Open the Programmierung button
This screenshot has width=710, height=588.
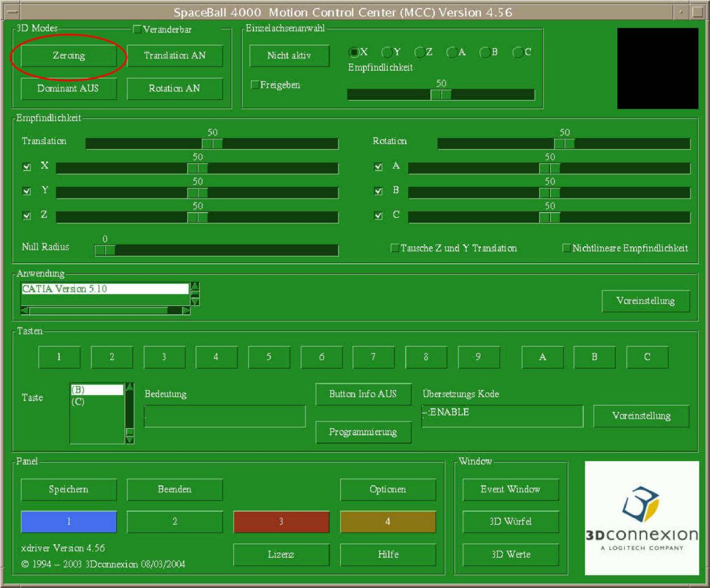[363, 432]
